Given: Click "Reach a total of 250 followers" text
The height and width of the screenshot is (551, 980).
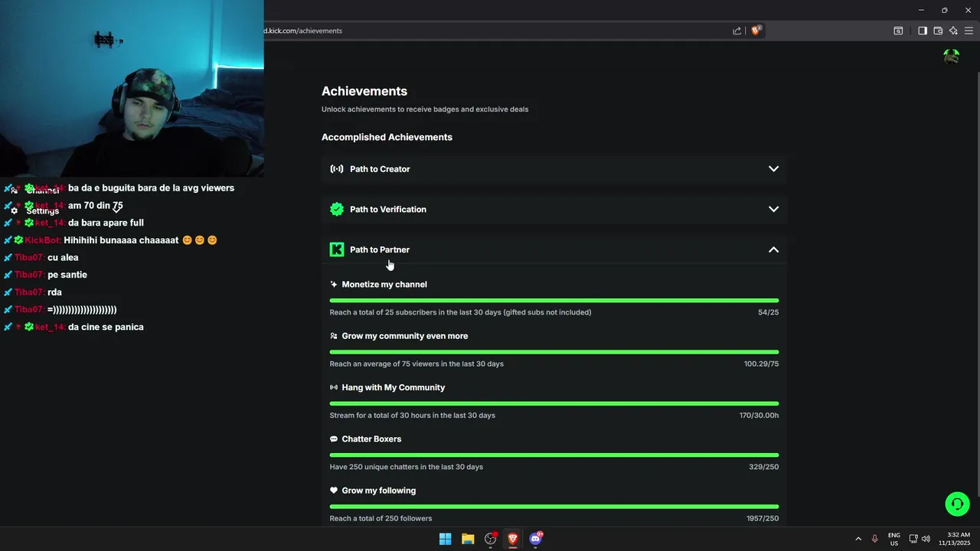Looking at the screenshot, I should tap(381, 519).
